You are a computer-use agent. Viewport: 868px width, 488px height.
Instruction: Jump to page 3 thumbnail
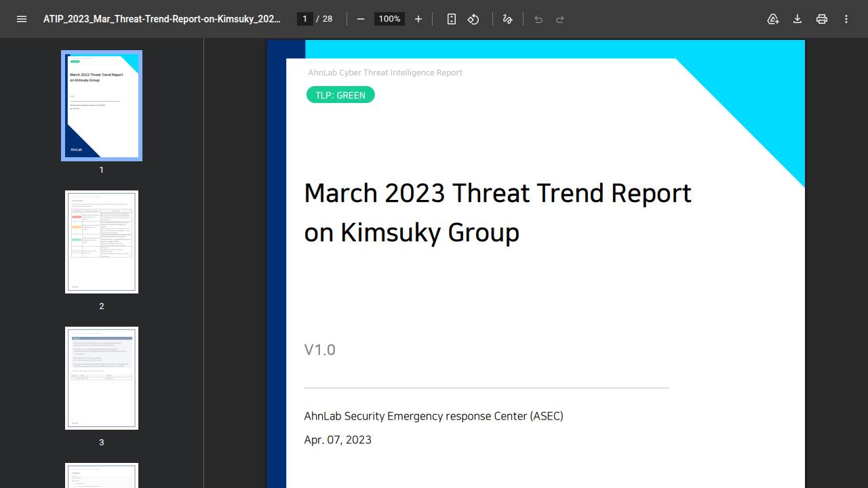(x=102, y=378)
